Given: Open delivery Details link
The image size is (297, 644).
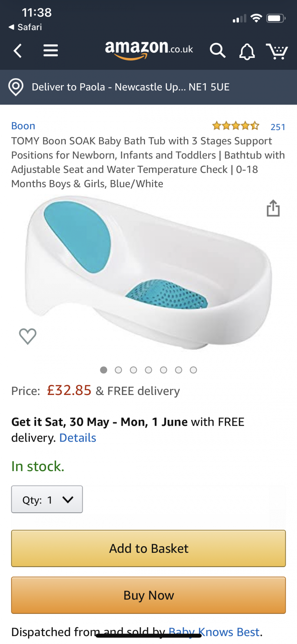Looking at the screenshot, I should point(78,438).
